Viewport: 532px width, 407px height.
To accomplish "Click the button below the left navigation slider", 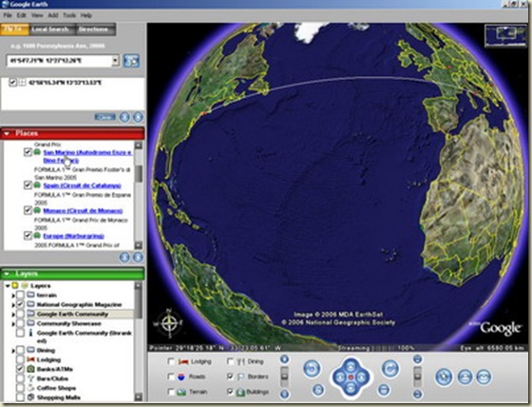I will pyautogui.click(x=285, y=394).
